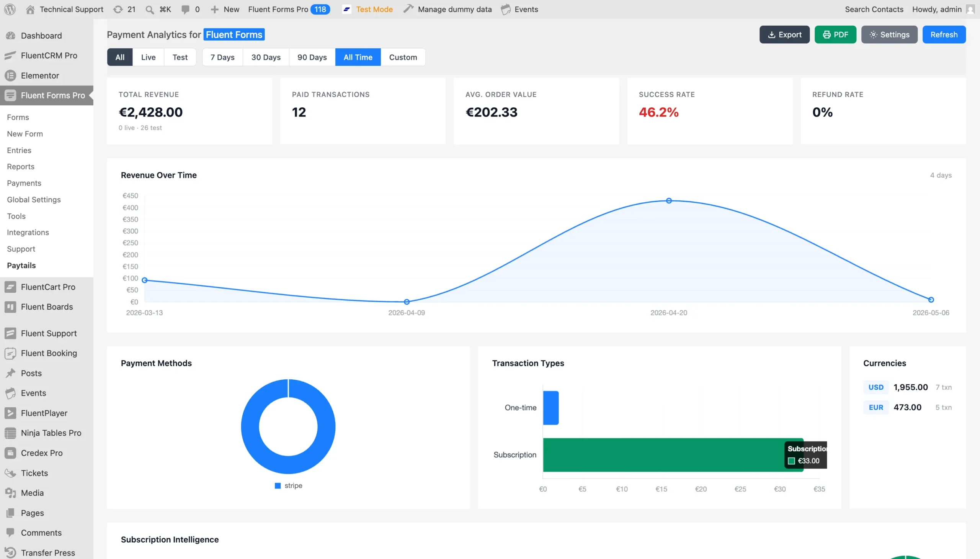Toggle stripe legend in Payment Methods
The width and height of the screenshot is (980, 559).
click(288, 486)
